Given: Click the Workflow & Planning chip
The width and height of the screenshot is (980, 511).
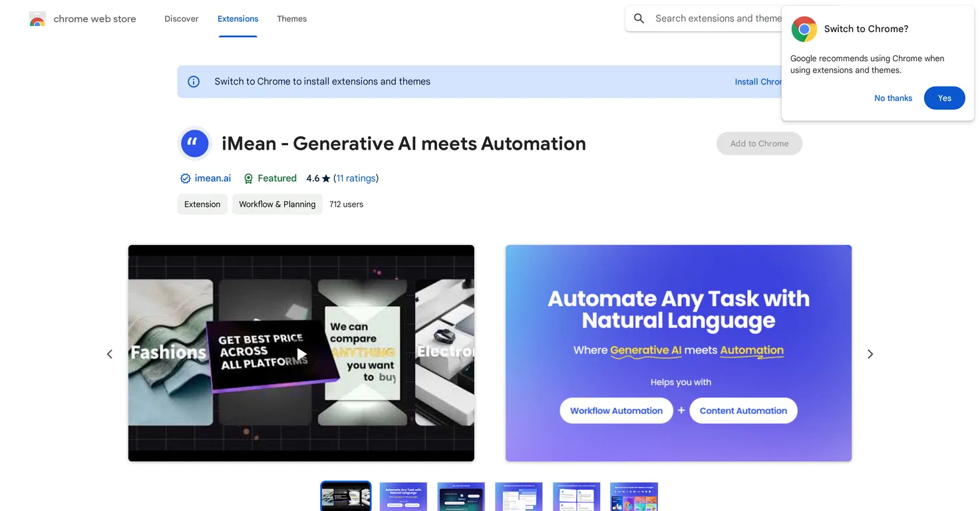Looking at the screenshot, I should coord(277,204).
